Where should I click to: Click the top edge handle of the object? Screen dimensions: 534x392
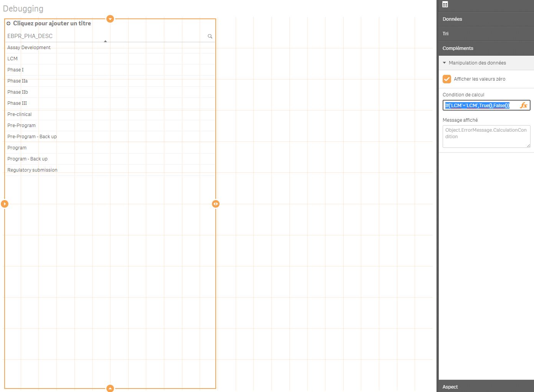coord(110,19)
